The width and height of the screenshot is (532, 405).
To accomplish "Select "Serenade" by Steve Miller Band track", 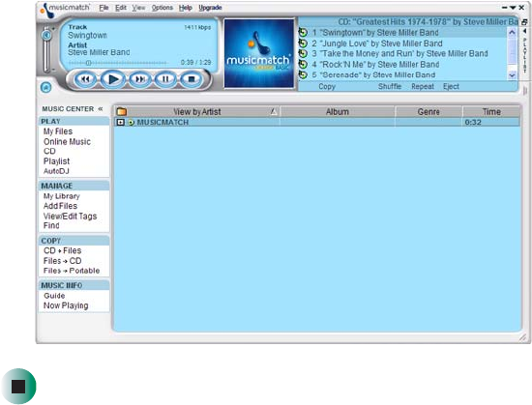I will [373, 74].
